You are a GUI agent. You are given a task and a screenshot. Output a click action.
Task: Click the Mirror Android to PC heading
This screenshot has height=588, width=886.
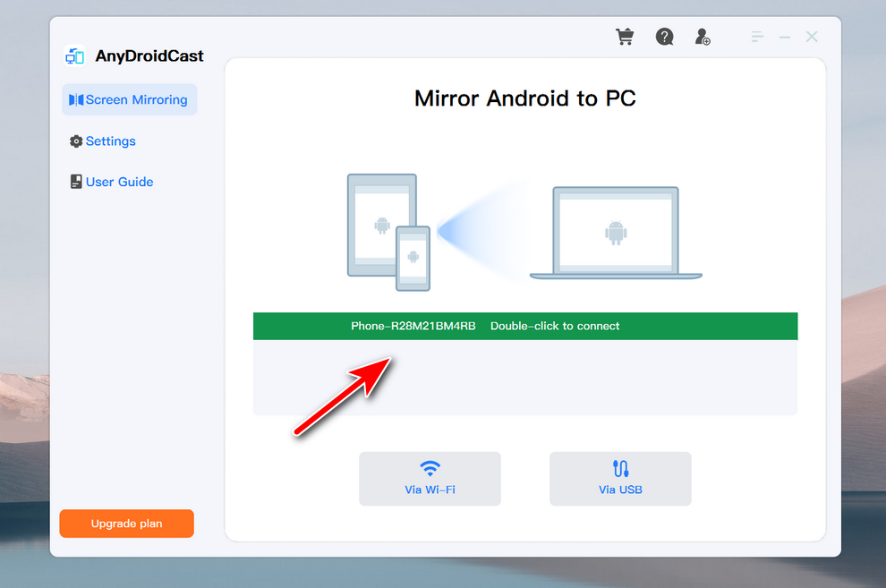point(524,98)
